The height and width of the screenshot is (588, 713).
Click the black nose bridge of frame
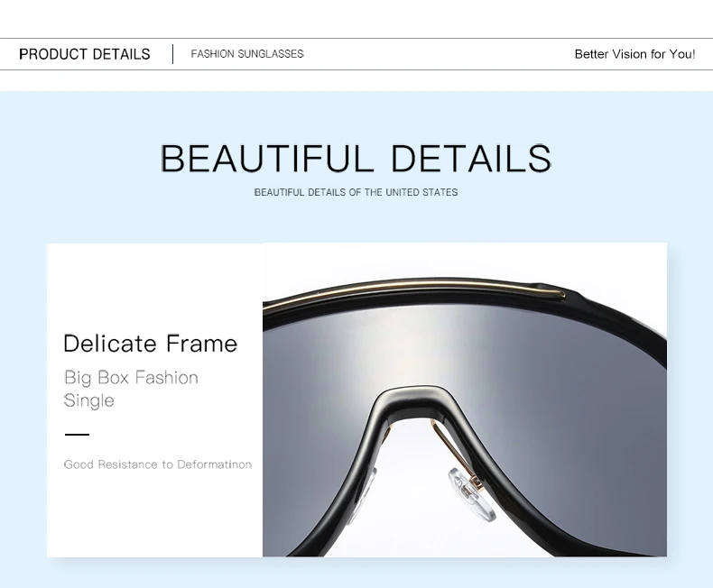[x=412, y=400]
